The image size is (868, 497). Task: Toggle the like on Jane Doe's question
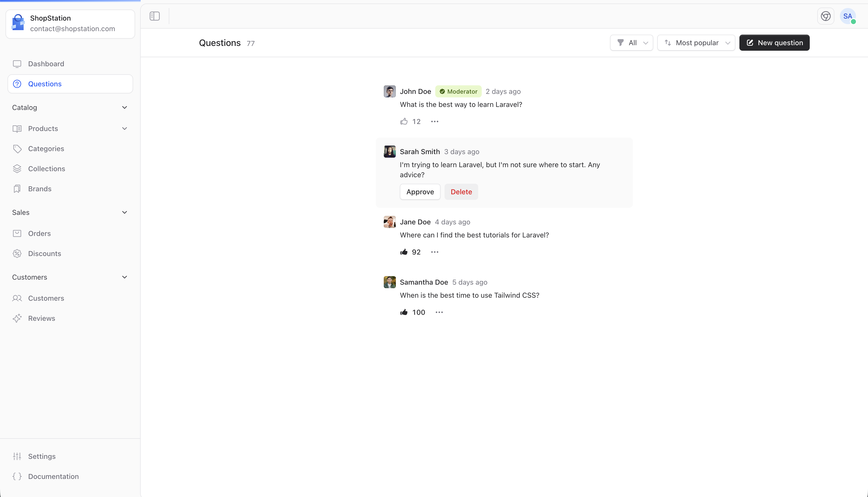pos(404,252)
